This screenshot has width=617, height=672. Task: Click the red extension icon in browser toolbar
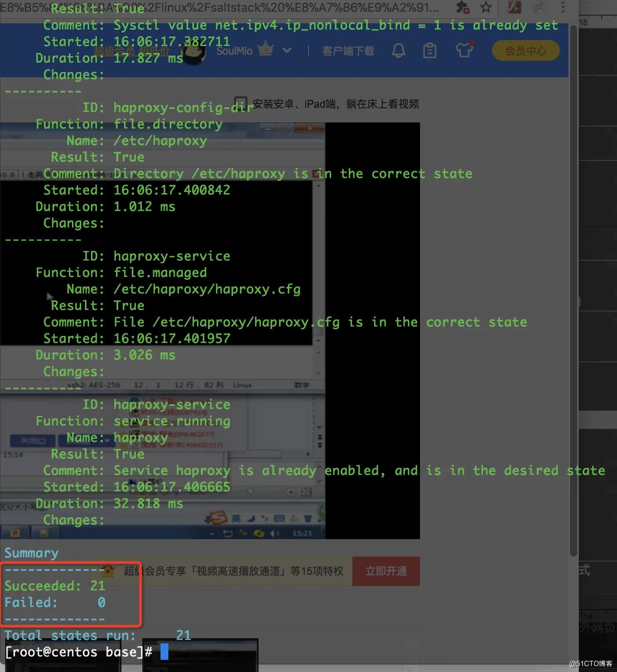(514, 7)
